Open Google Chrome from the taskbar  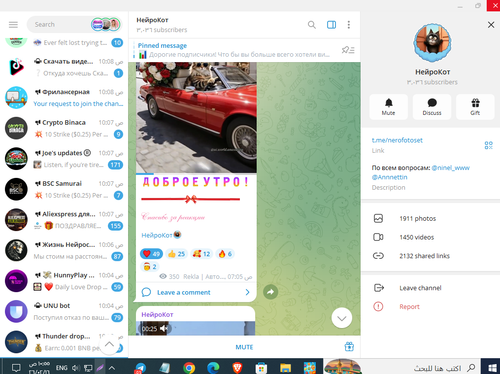(x=189, y=368)
